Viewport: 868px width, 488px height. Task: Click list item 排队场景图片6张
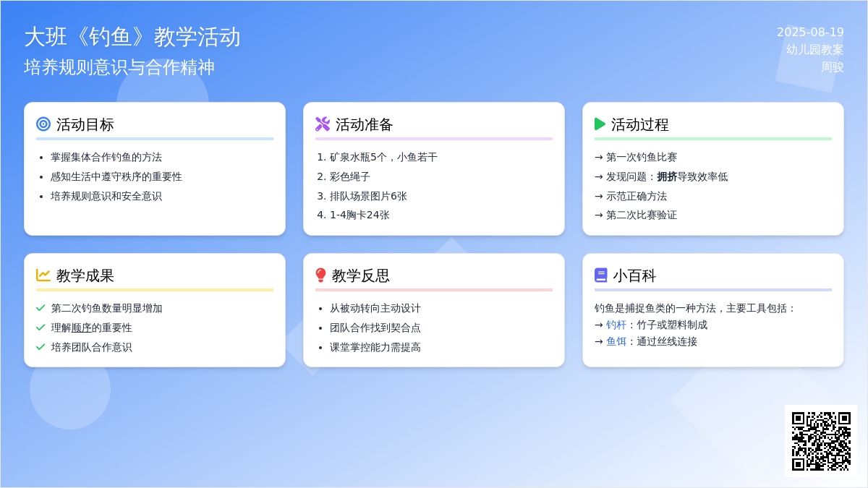coord(368,196)
